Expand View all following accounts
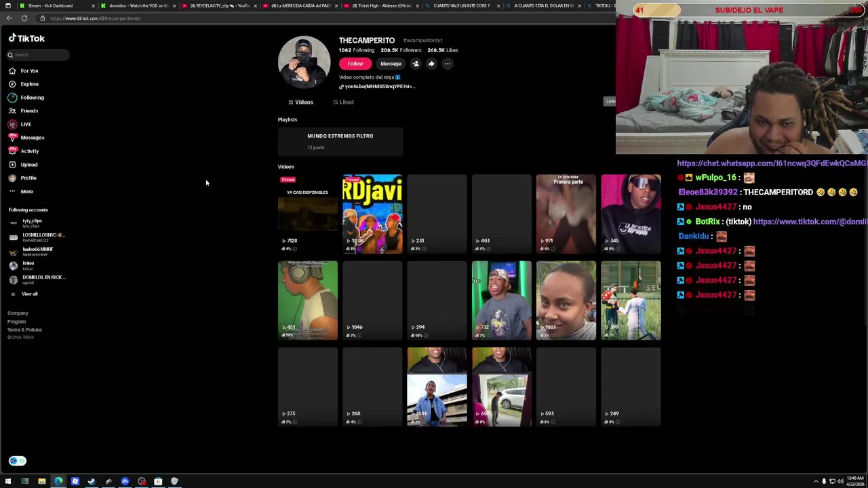This screenshot has height=488, width=868. [x=29, y=294]
